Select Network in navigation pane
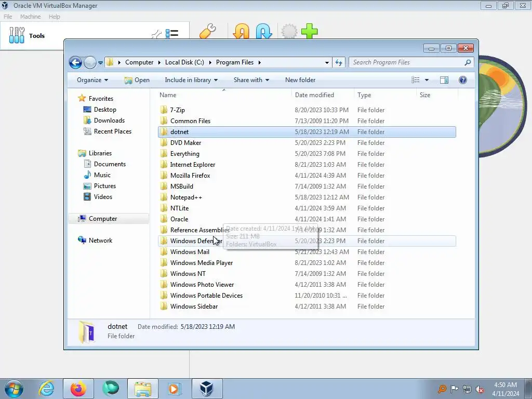This screenshot has height=399, width=532. pyautogui.click(x=100, y=241)
